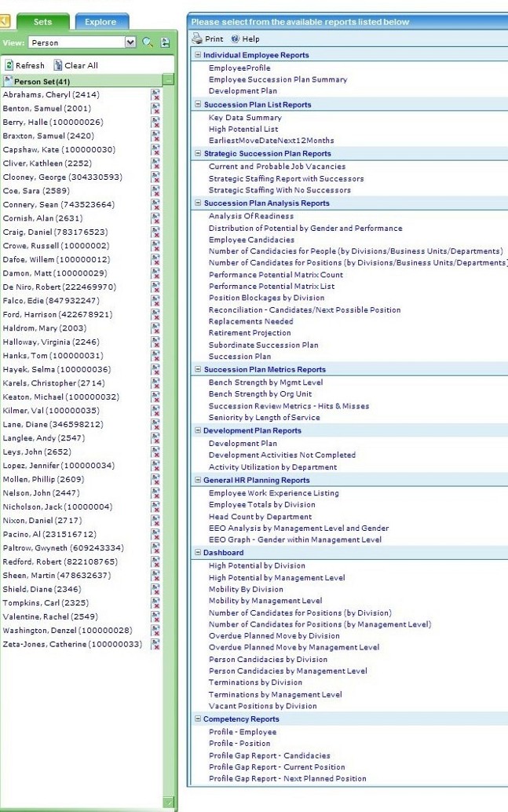Open Bench Strength by Mgmt Level report
508x812 pixels.
point(265,382)
